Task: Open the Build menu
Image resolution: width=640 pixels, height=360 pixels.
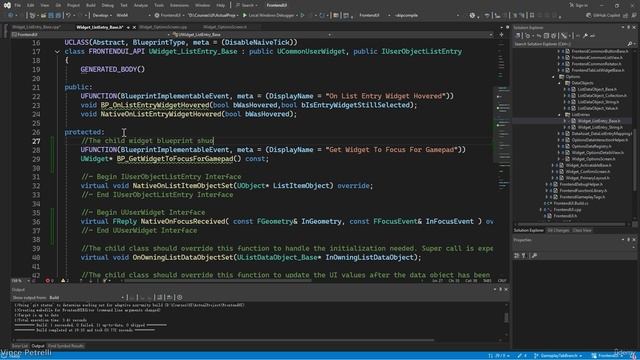Action: pos(91,5)
